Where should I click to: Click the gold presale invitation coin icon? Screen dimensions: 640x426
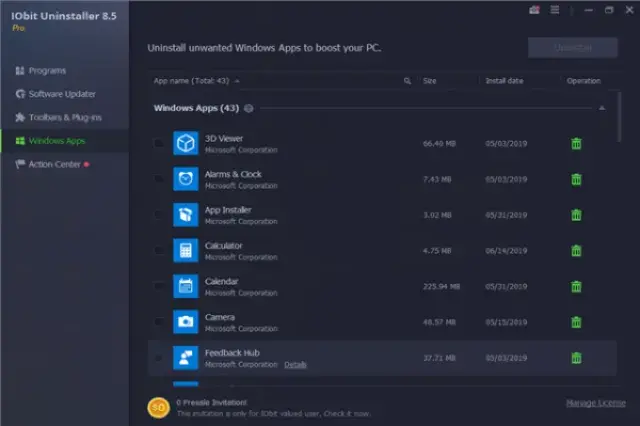point(158,406)
